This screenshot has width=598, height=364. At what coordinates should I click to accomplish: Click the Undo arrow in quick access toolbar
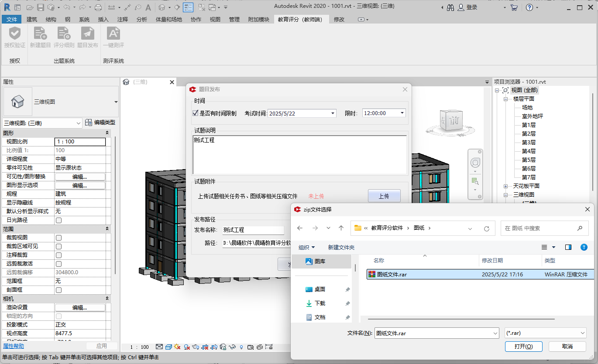(x=66, y=7)
